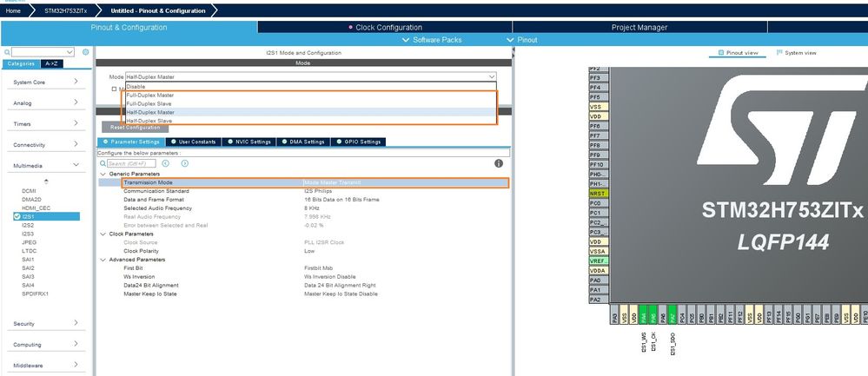Collapse the Clock Parameters section
Screen dimensions: 868x376
click(103, 234)
